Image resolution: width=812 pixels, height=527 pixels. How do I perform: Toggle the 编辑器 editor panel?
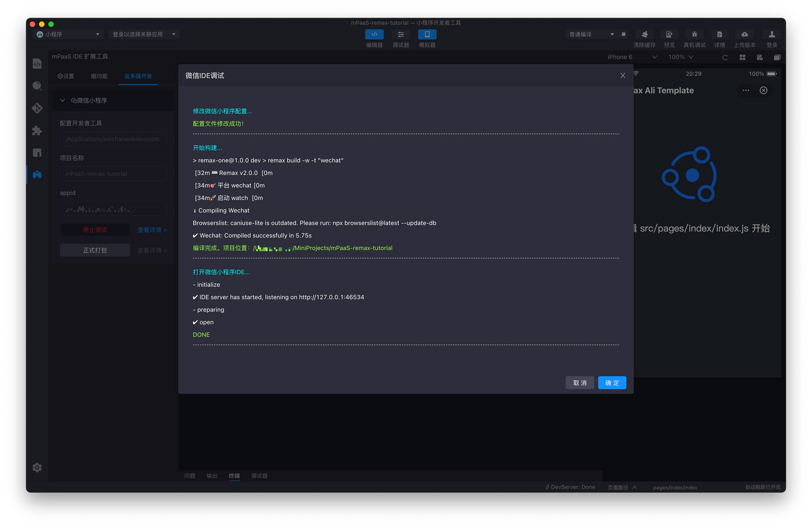(374, 34)
